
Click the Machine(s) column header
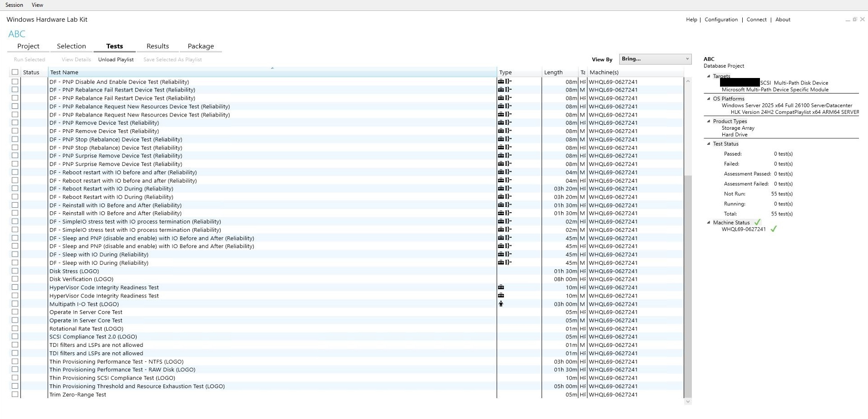636,72
